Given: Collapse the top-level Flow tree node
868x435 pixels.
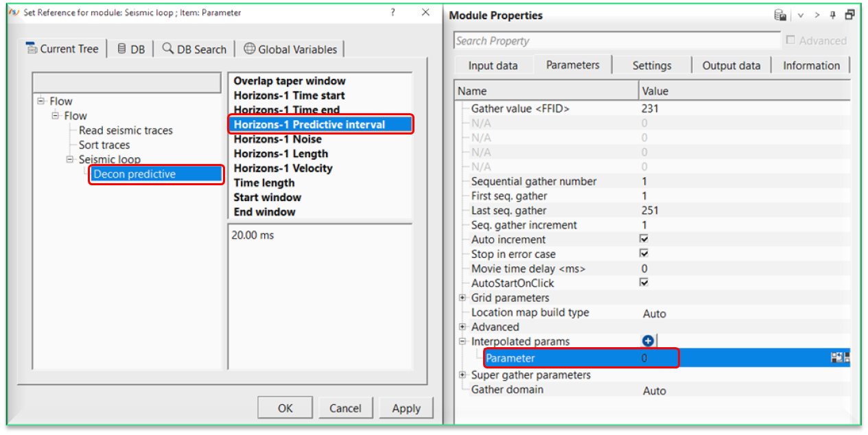Looking at the screenshot, I should (41, 101).
